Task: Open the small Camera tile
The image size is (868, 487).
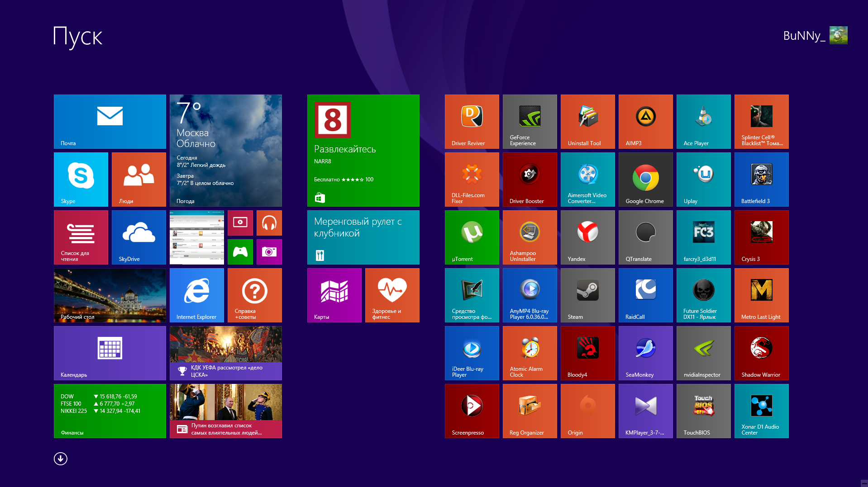Action: (x=269, y=252)
